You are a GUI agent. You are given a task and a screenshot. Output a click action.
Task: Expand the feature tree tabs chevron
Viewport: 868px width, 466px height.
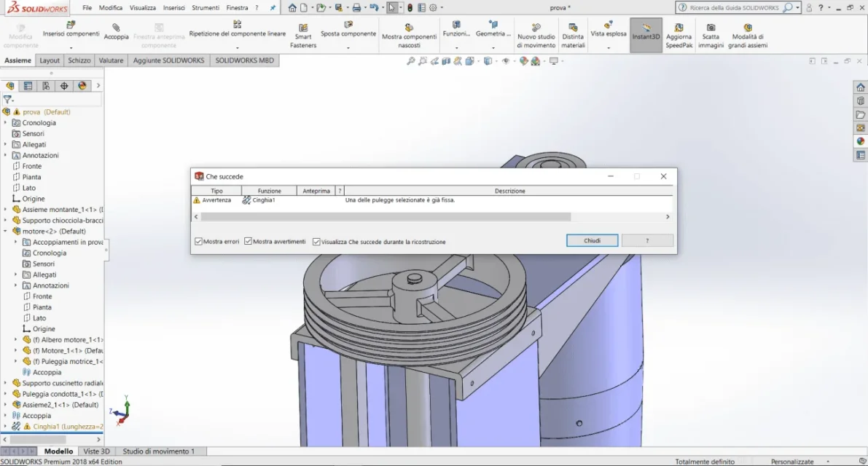(x=98, y=86)
